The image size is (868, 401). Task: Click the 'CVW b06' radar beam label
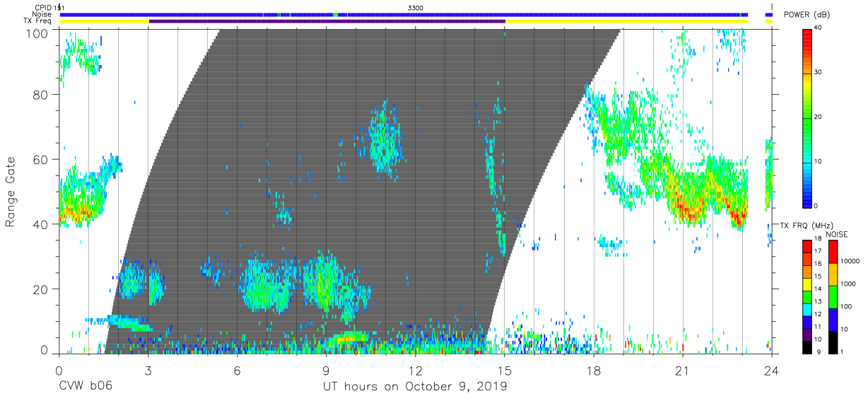(x=86, y=386)
